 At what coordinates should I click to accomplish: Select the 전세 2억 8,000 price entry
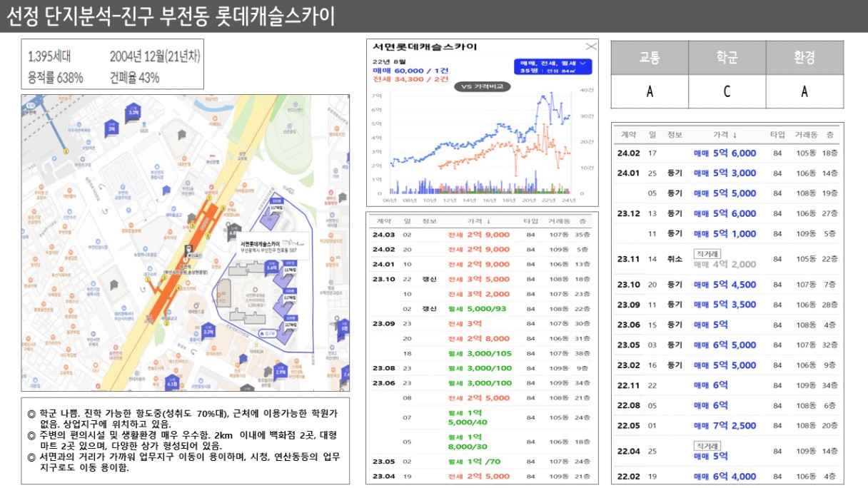pyautogui.click(x=478, y=339)
